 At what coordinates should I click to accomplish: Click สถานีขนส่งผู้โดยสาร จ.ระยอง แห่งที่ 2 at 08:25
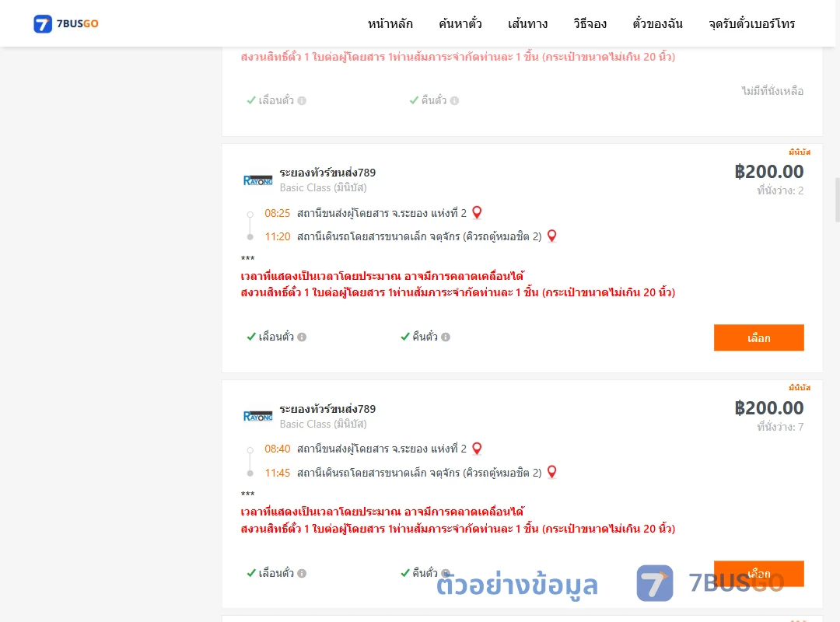381,213
